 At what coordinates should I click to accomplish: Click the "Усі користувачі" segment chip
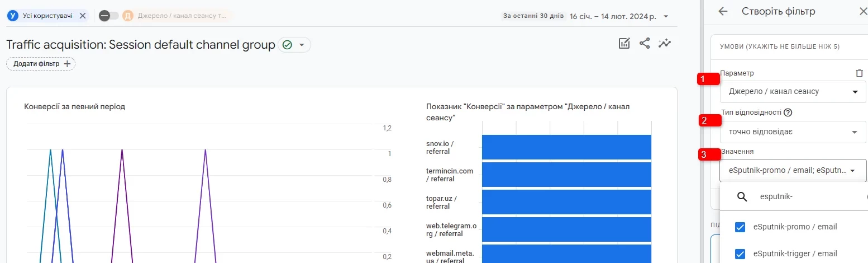[47, 16]
